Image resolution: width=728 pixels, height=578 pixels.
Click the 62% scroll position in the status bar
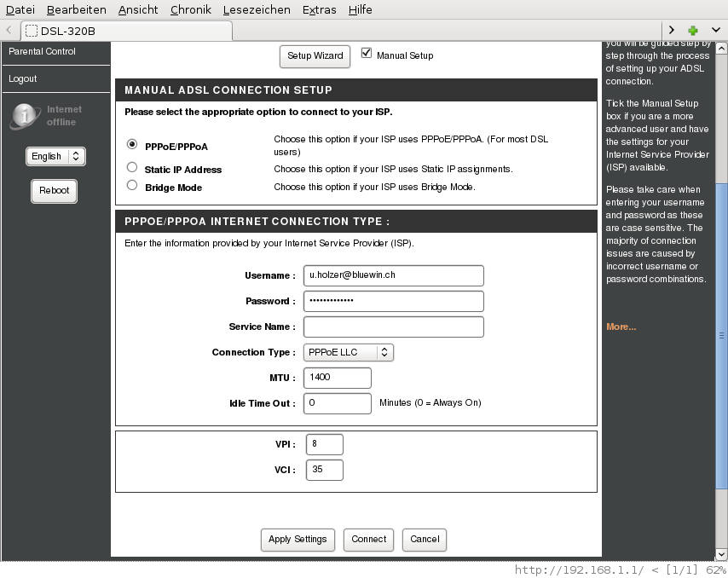pos(716,570)
